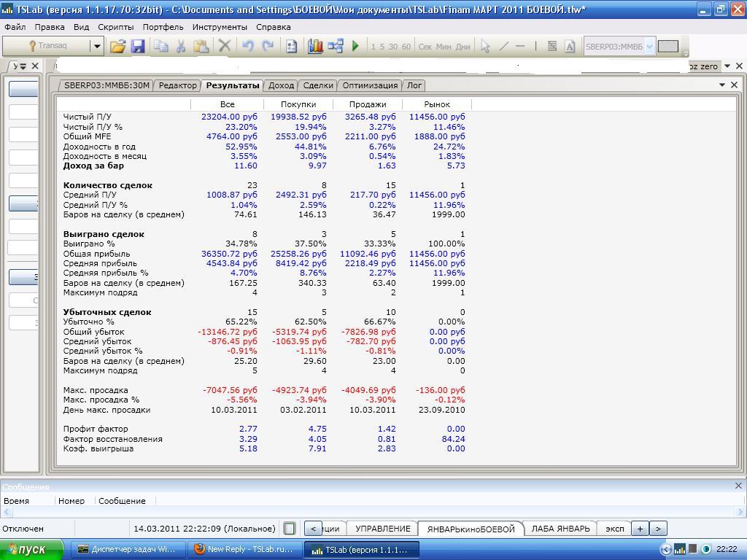This screenshot has height=560, width=747.
Task: Open the Оптимизация tab
Action: click(x=370, y=85)
